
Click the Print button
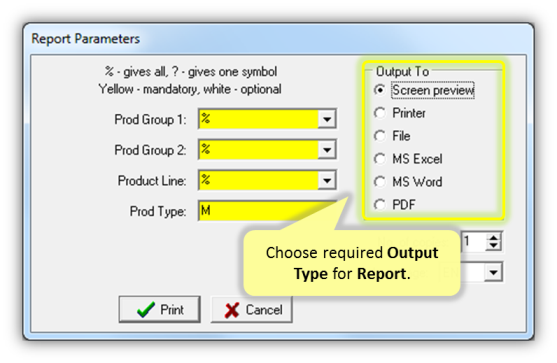pos(159,309)
